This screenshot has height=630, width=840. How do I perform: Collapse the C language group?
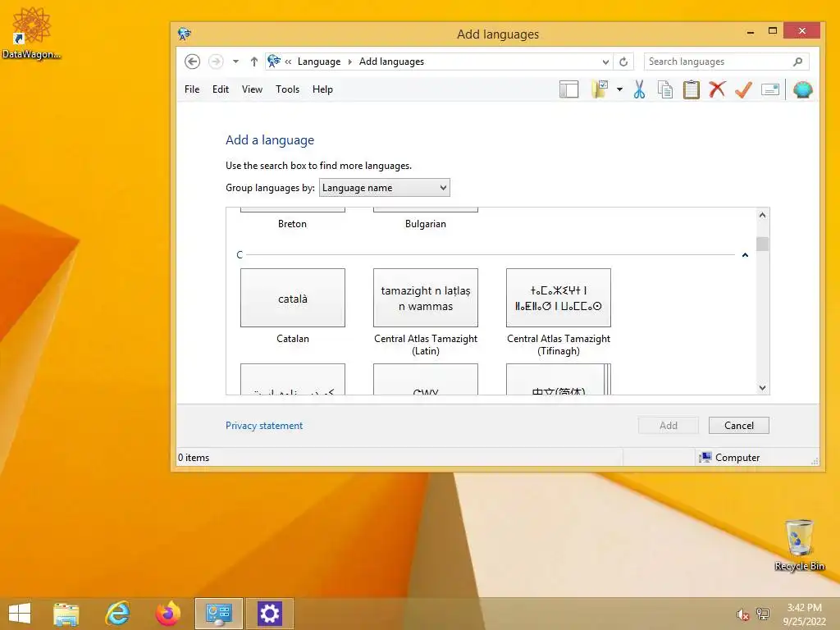coord(745,255)
